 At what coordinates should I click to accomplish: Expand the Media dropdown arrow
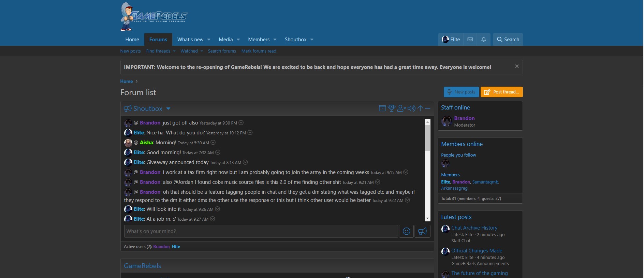(x=238, y=40)
